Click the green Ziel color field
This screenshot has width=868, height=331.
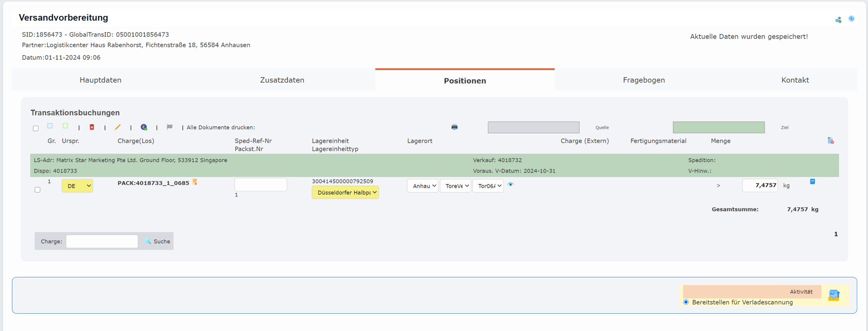click(718, 127)
